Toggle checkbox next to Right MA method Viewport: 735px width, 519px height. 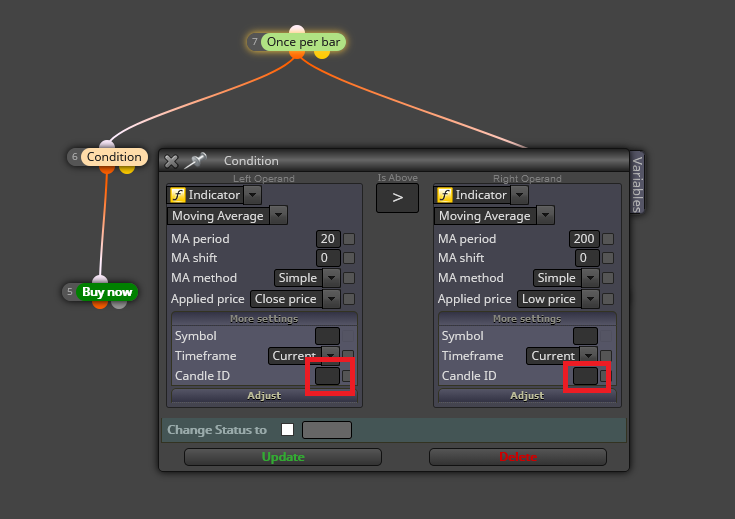[x=608, y=278]
